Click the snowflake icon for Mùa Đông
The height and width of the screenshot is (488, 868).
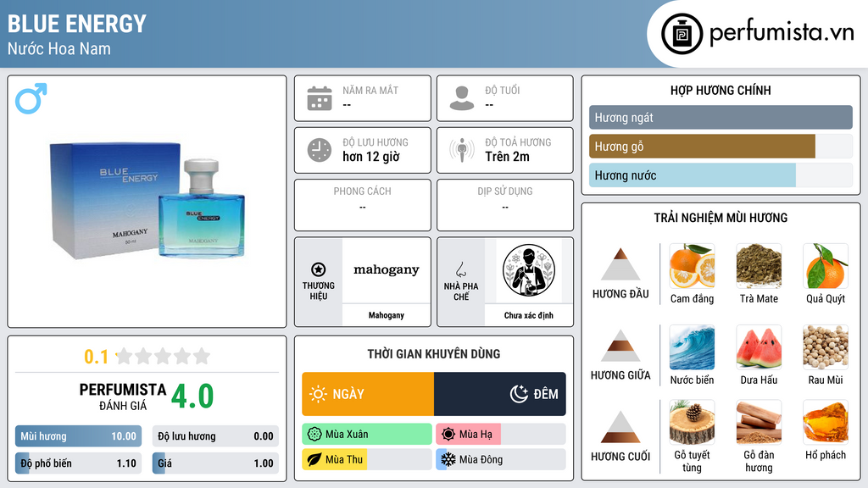point(448,460)
